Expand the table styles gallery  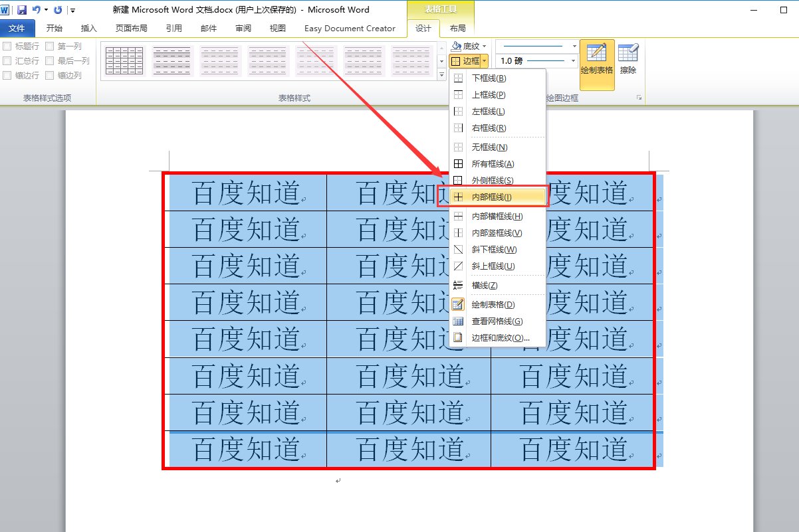(441, 74)
